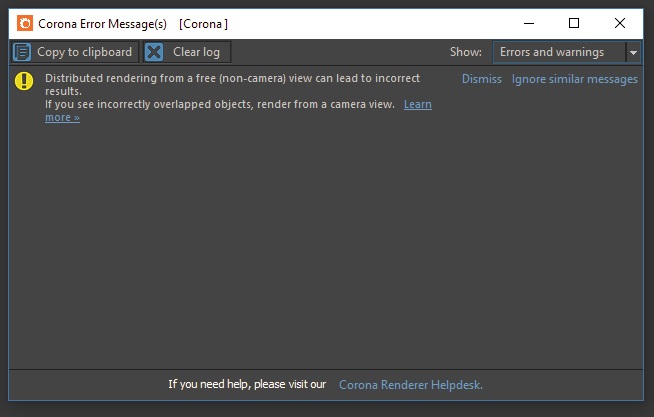Minimize the Corona Error Message window

529,23
